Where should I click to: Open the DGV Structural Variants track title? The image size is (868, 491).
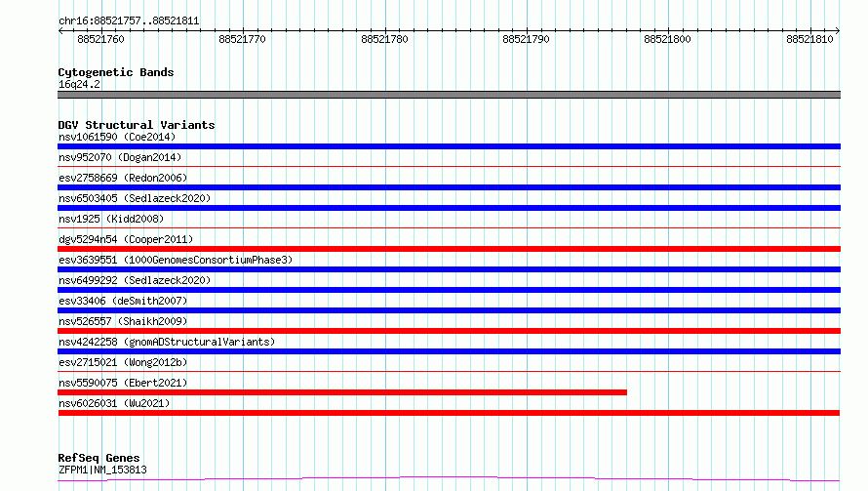[x=137, y=125]
